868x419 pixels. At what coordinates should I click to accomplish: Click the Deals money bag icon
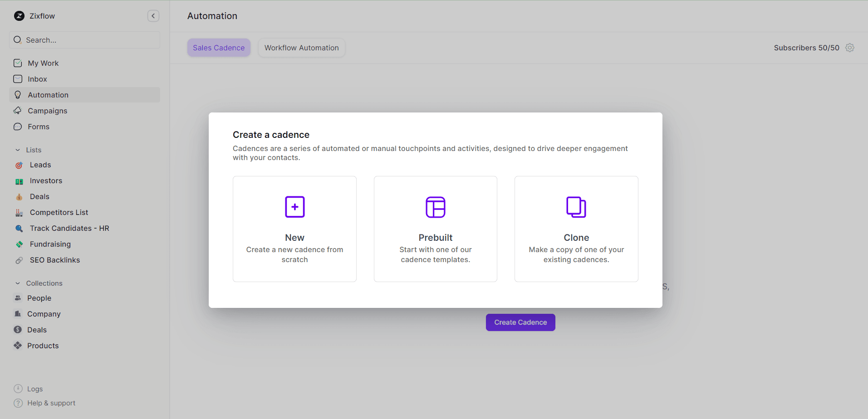(19, 196)
